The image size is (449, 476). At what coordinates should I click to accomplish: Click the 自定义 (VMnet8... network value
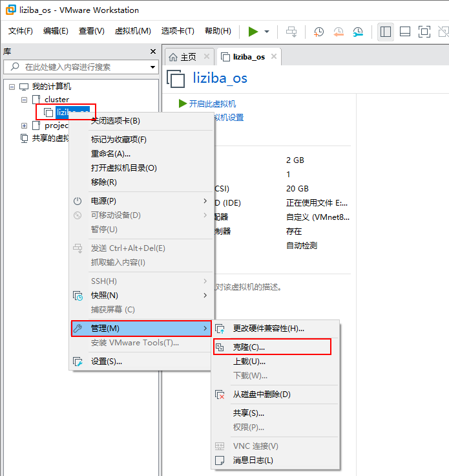tap(318, 217)
